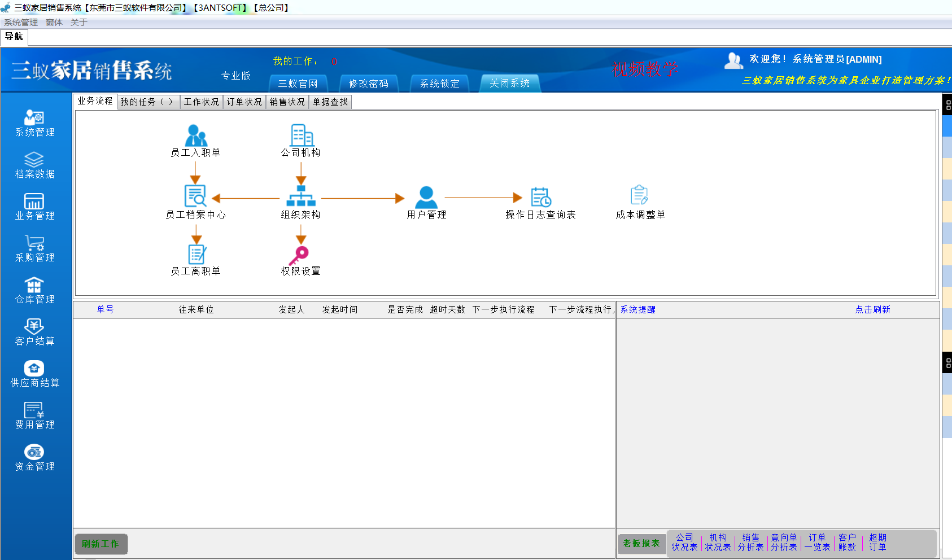This screenshot has height=560, width=952.
Task: Open 系统管理 sidebar icon
Action: 34,117
